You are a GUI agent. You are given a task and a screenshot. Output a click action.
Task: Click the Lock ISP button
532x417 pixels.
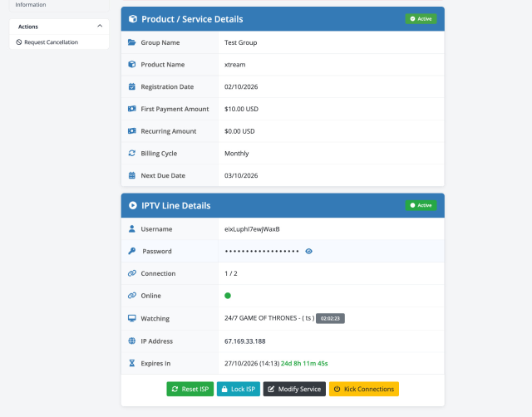pos(239,389)
